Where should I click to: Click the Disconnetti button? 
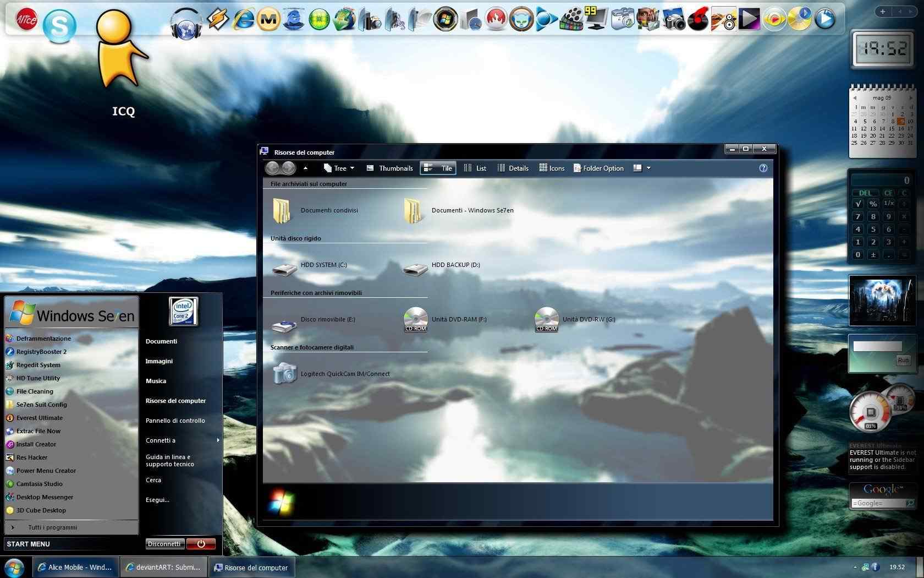coord(164,544)
